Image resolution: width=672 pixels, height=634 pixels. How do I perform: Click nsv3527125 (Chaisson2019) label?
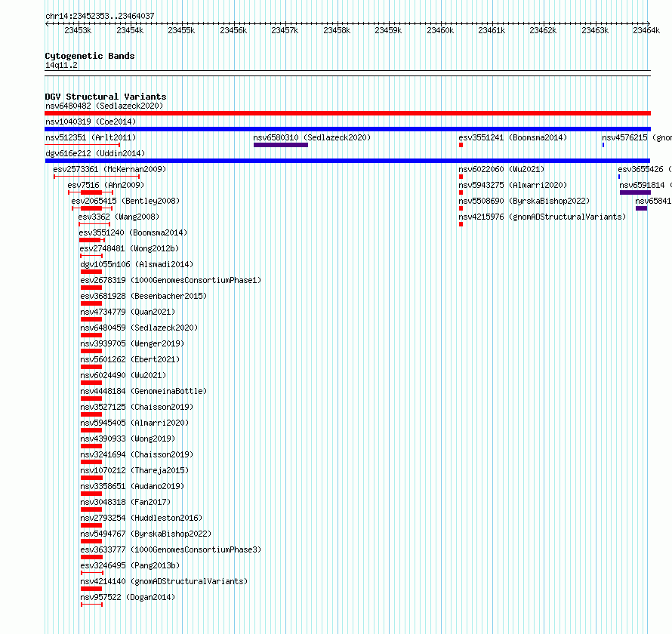click(x=137, y=407)
